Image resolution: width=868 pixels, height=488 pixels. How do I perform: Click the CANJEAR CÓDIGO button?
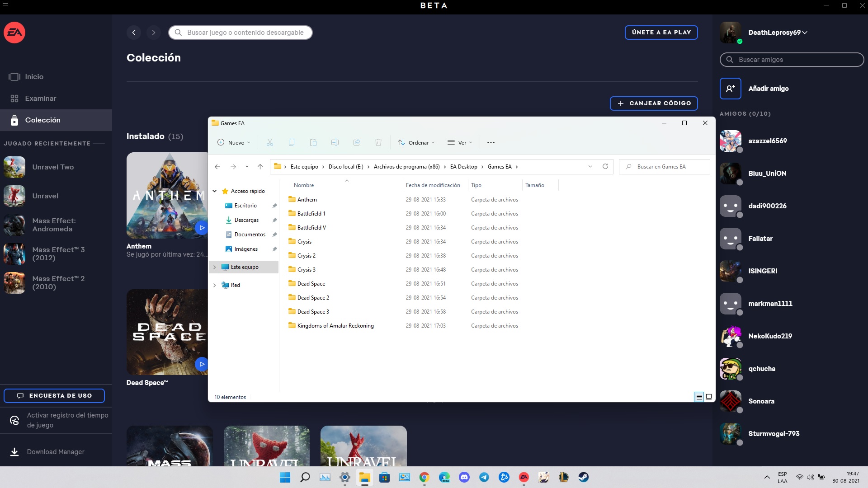click(654, 103)
